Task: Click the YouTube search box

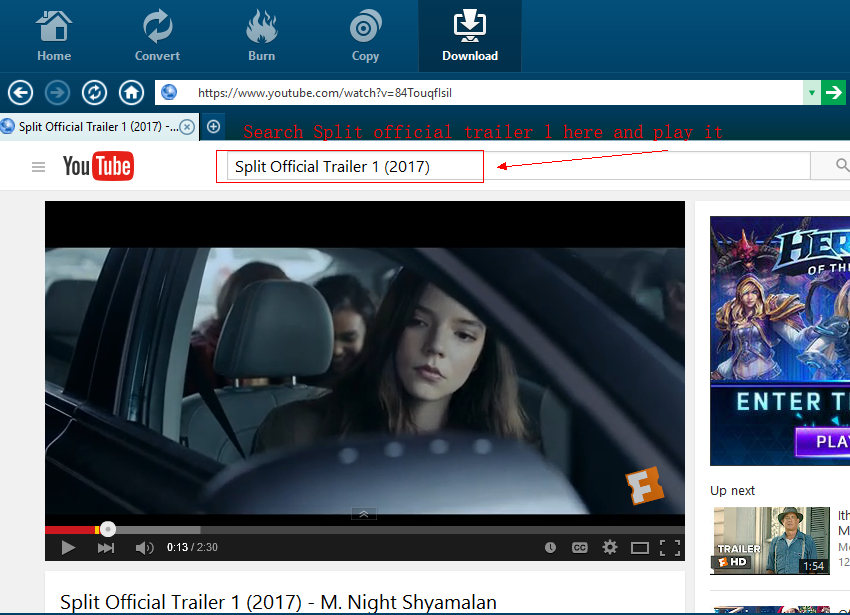Action: (x=518, y=166)
